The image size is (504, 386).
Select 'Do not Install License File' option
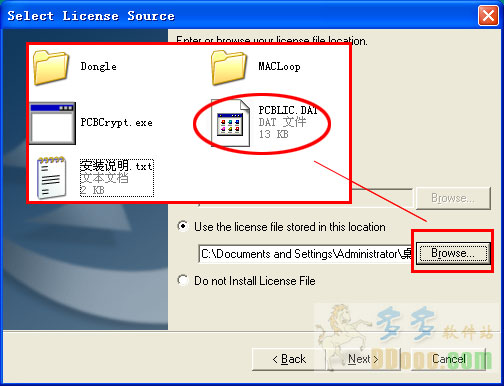[183, 280]
